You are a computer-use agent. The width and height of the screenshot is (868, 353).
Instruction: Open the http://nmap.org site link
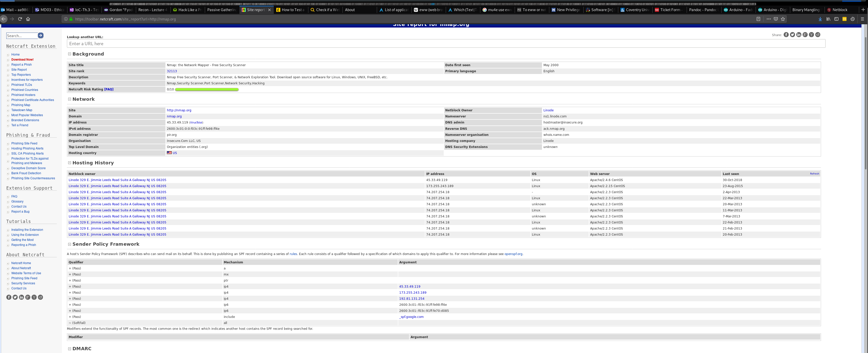(x=179, y=110)
